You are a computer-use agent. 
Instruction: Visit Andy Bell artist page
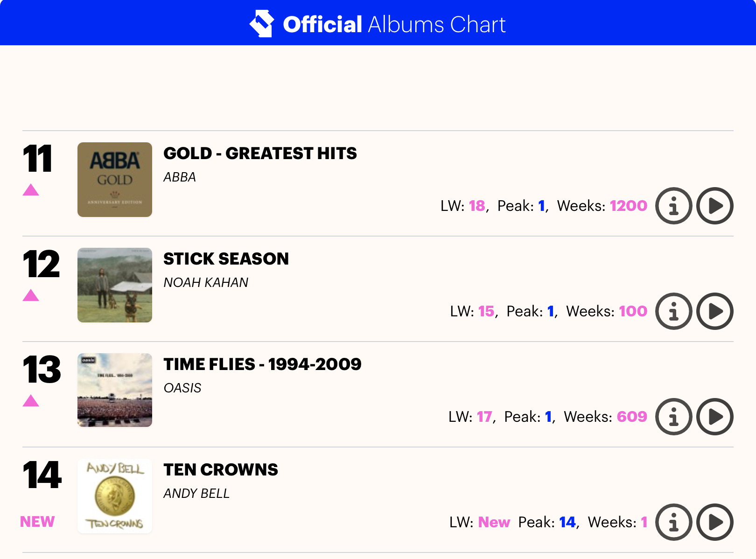coord(196,494)
